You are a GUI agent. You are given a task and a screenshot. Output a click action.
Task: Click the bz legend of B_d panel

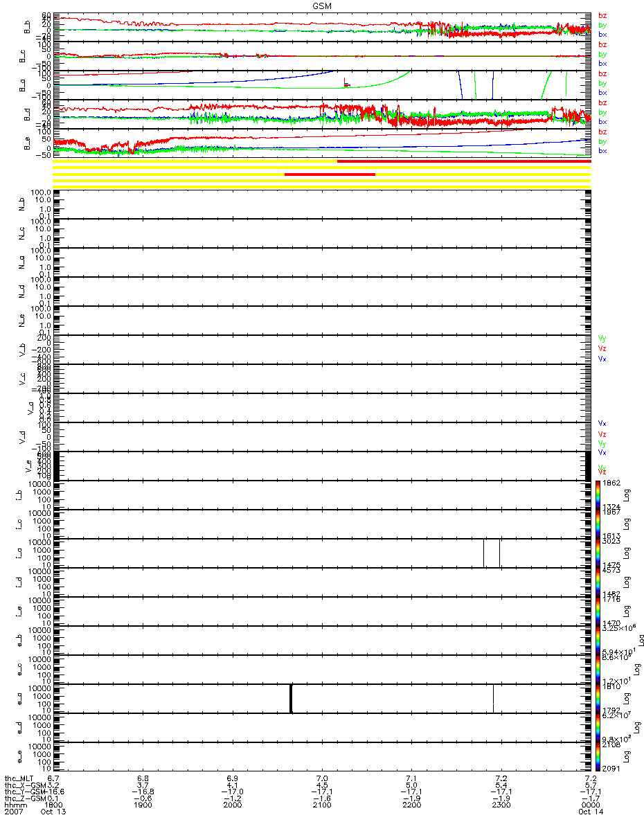[x=602, y=102]
